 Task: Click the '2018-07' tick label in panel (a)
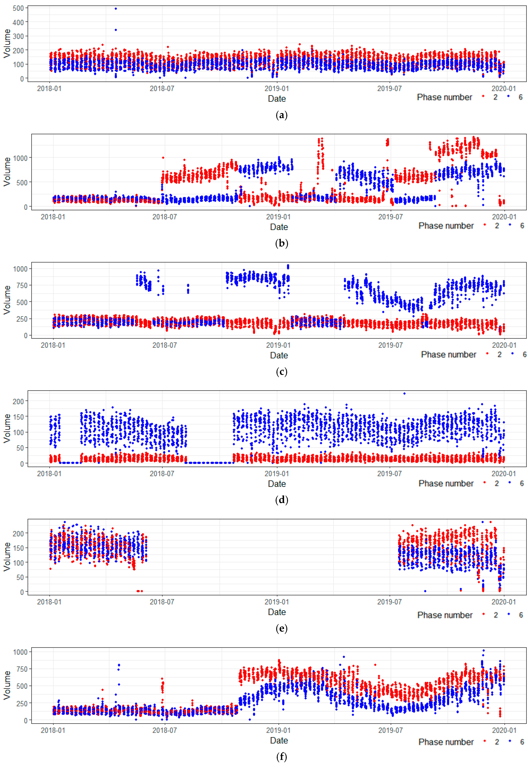[x=162, y=89]
